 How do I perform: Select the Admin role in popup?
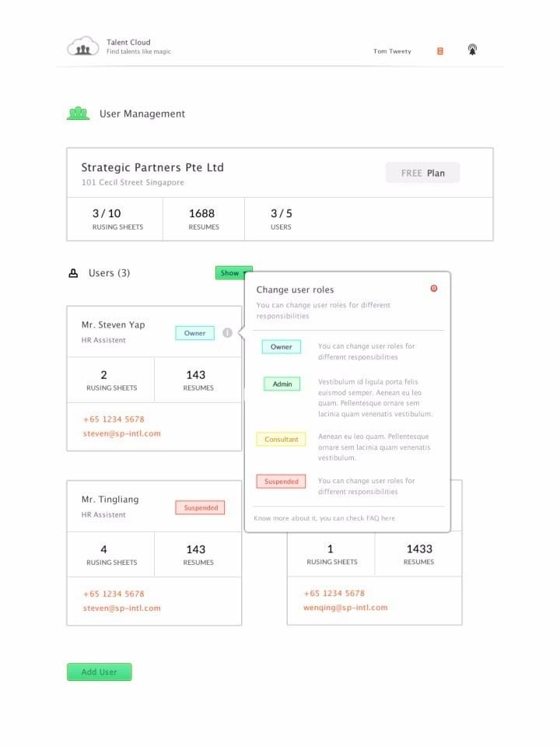tap(282, 384)
